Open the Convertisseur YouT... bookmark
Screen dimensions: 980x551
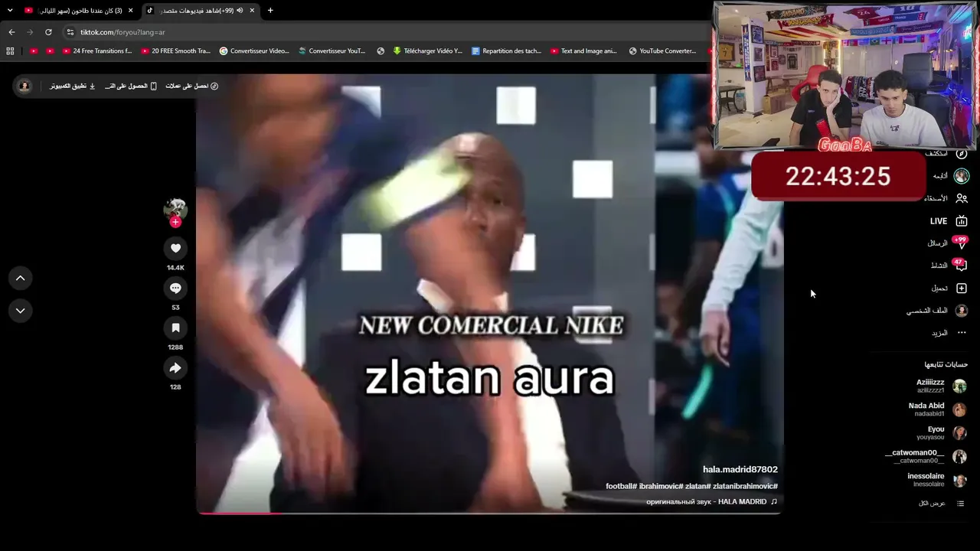[x=332, y=51]
